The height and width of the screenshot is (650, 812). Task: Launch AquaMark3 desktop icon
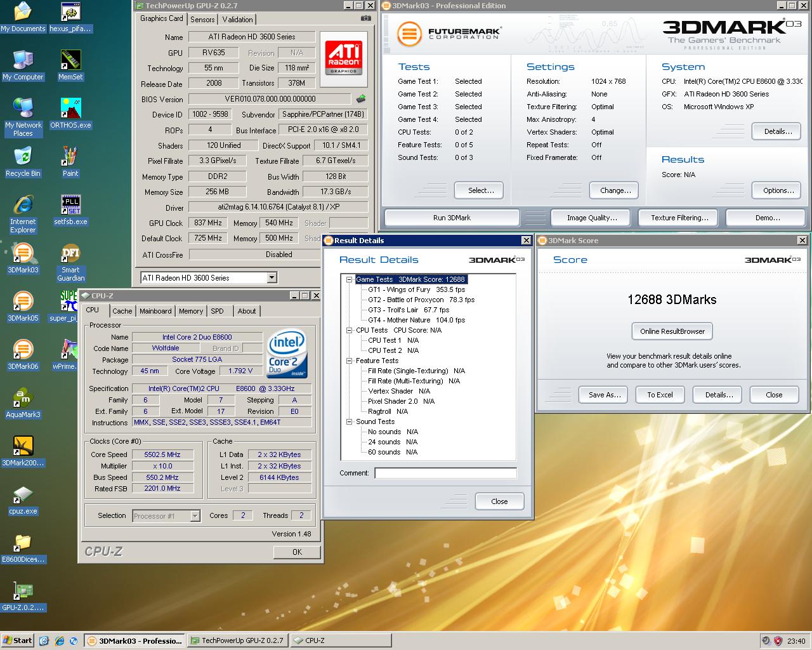pos(23,404)
